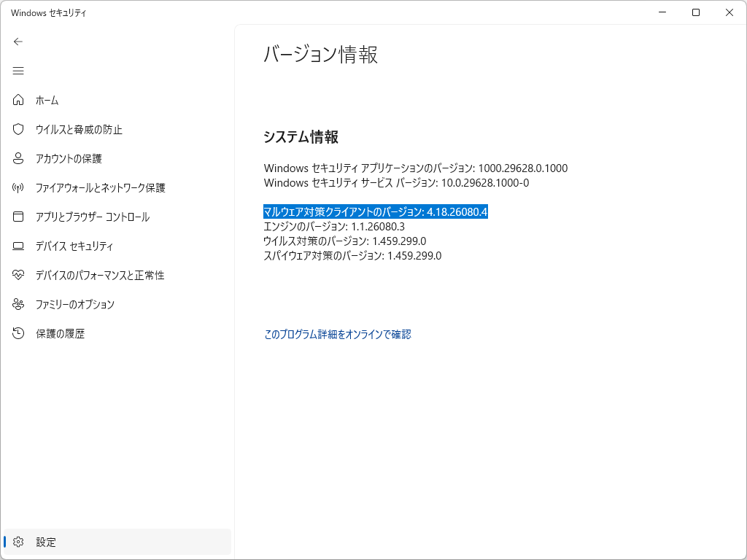Screen dimensions: 747x560
Task: Click the back arrow icon
Action: coord(18,42)
